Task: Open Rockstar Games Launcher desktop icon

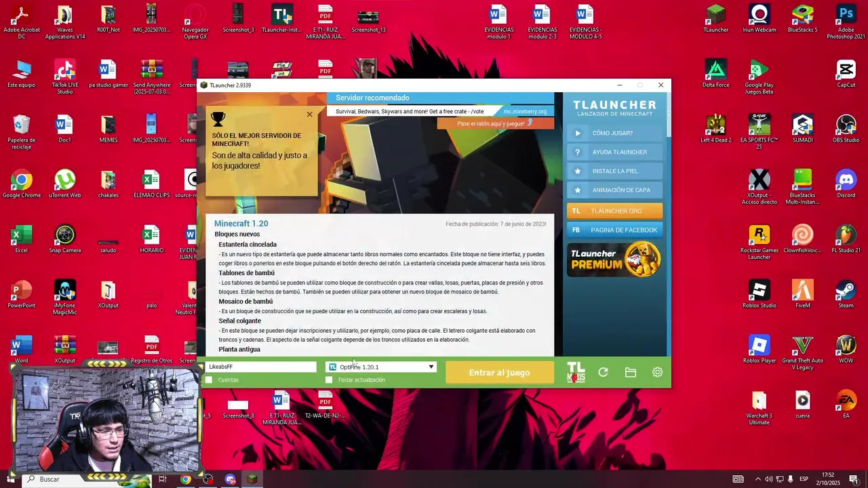Action: tap(759, 242)
